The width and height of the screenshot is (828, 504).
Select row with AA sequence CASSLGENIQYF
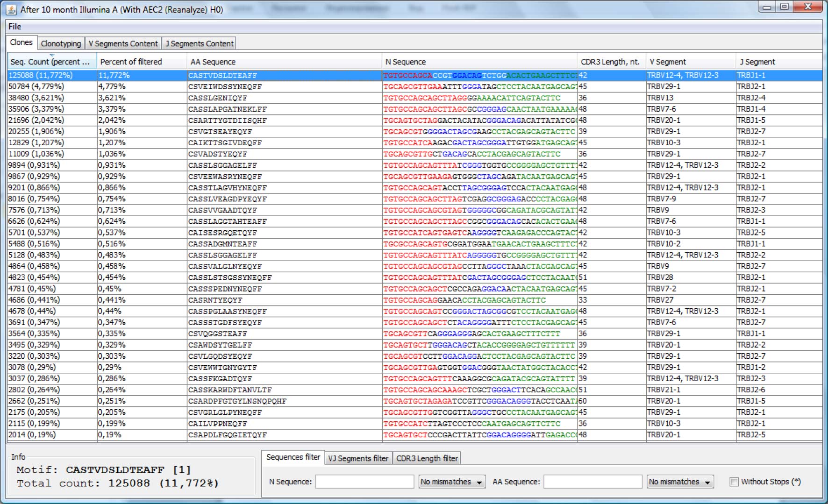click(x=217, y=98)
